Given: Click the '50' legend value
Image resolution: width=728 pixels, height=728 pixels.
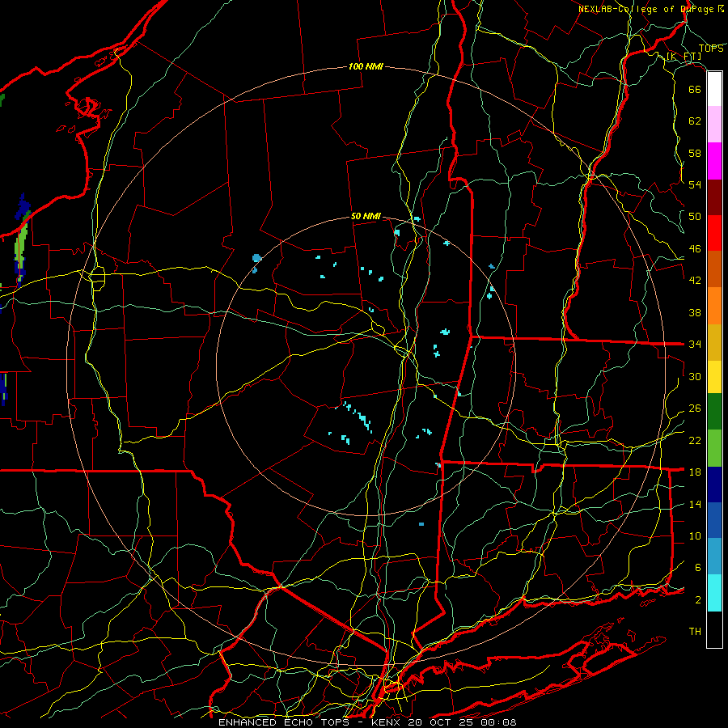Looking at the screenshot, I should click(x=695, y=217).
